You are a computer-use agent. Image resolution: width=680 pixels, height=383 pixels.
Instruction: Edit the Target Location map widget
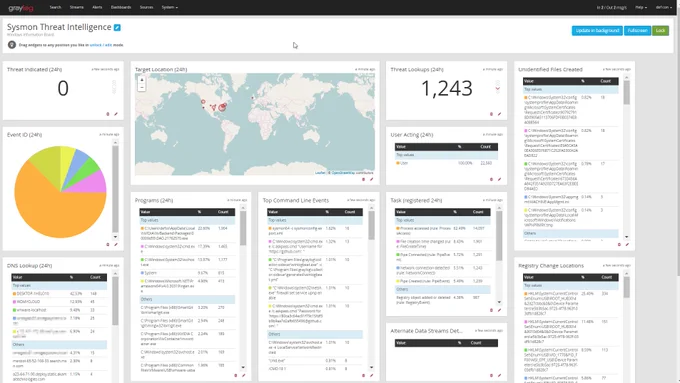pos(371,179)
